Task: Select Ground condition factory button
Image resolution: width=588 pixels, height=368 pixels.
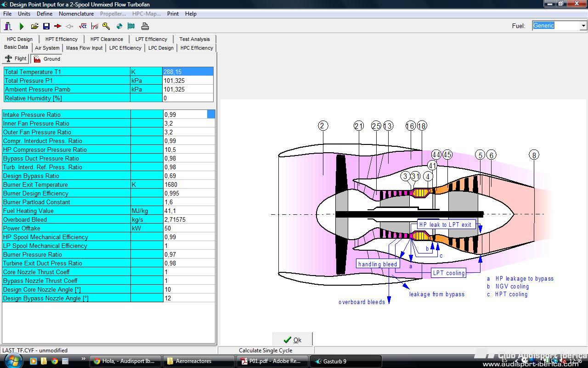Action: pyautogui.click(x=47, y=59)
